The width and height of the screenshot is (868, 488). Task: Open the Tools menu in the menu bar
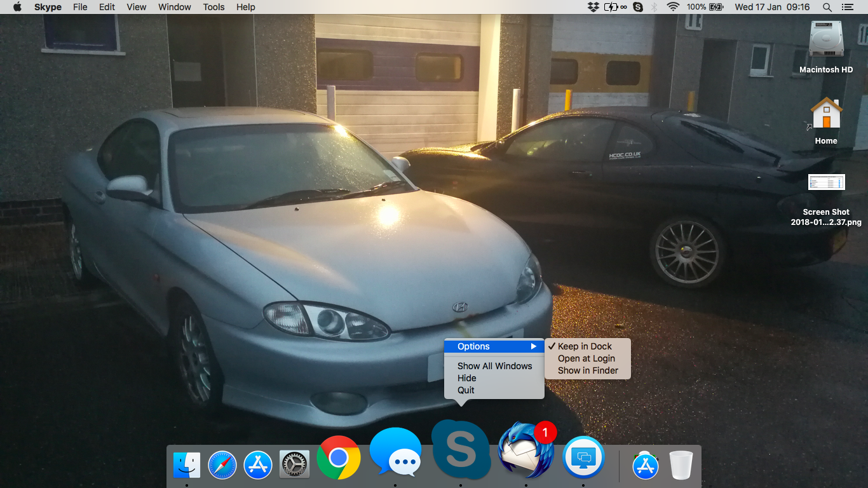214,7
